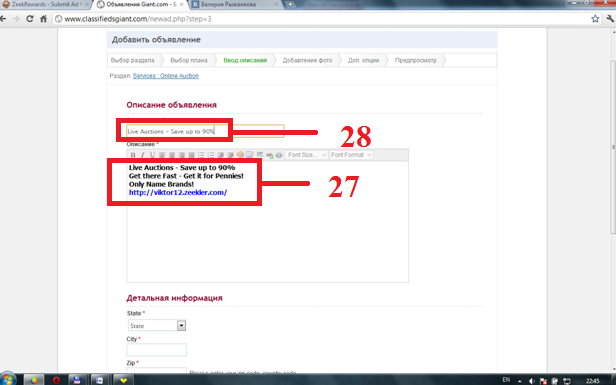This screenshot has height=385, width=616.
Task: Click the page vertical scrollbar
Action: click(x=613, y=147)
